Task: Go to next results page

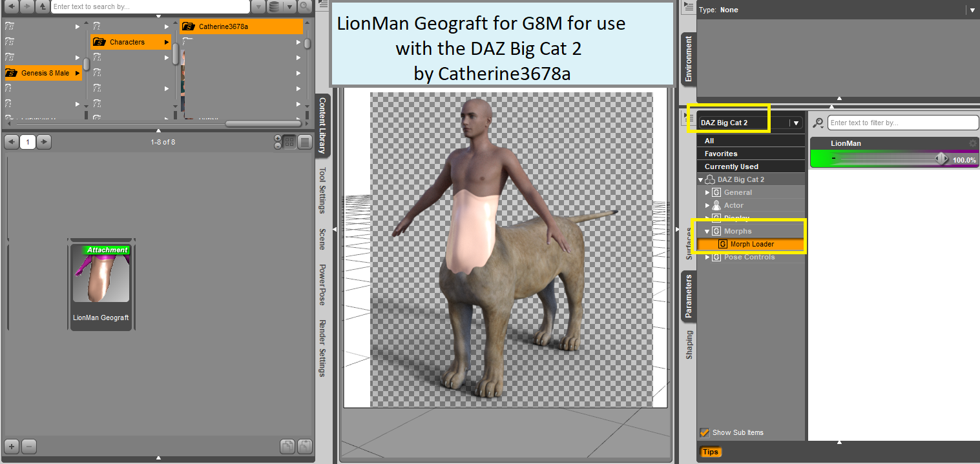Action: [44, 142]
